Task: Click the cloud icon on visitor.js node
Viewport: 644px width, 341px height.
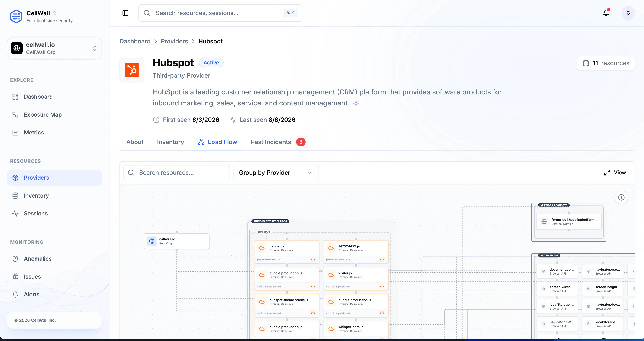Action: click(331, 275)
